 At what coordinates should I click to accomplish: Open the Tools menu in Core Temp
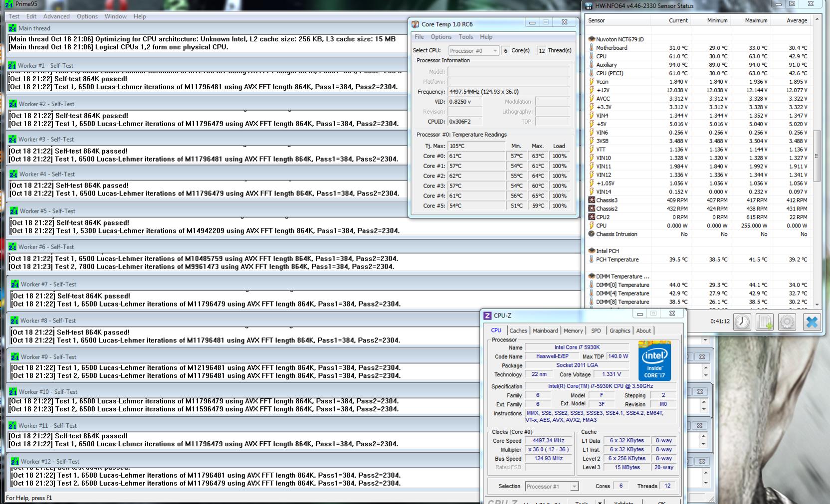point(466,37)
